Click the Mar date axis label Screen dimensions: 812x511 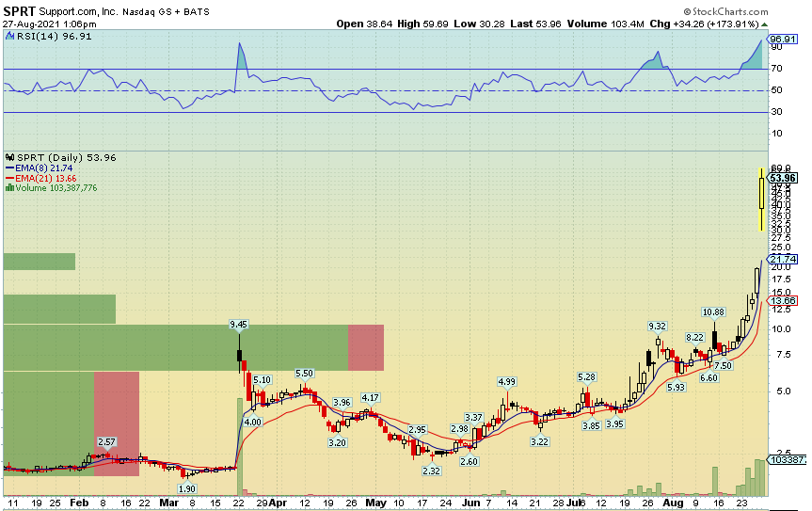pos(168,503)
